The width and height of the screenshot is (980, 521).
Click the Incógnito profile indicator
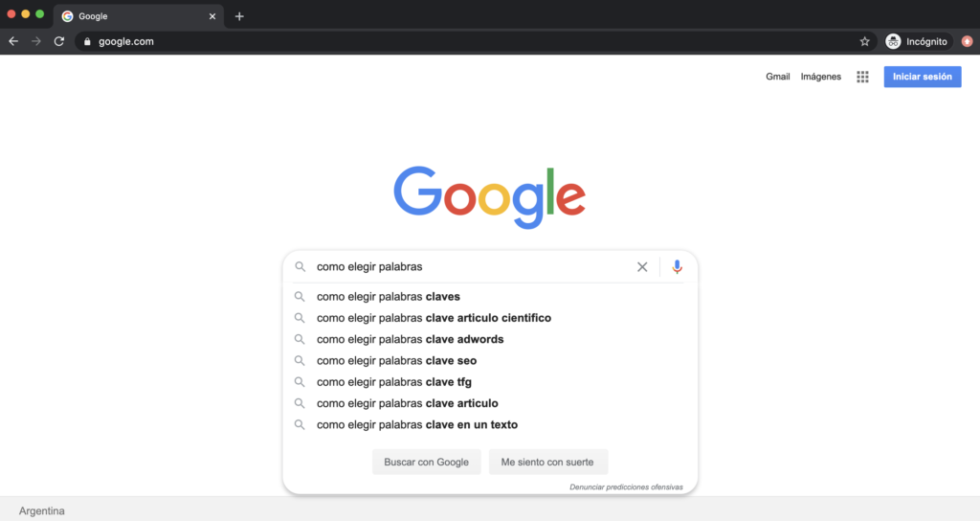pos(917,41)
